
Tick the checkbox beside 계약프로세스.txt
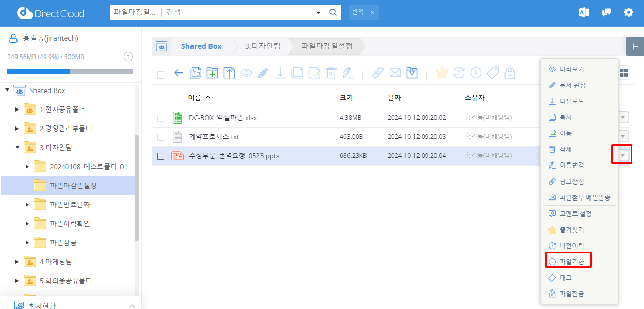(161, 137)
